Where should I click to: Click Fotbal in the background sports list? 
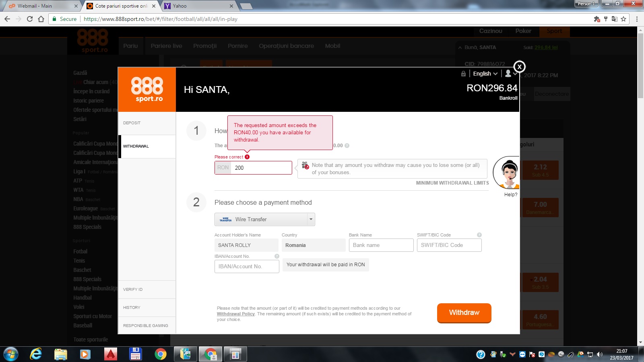[80, 251]
